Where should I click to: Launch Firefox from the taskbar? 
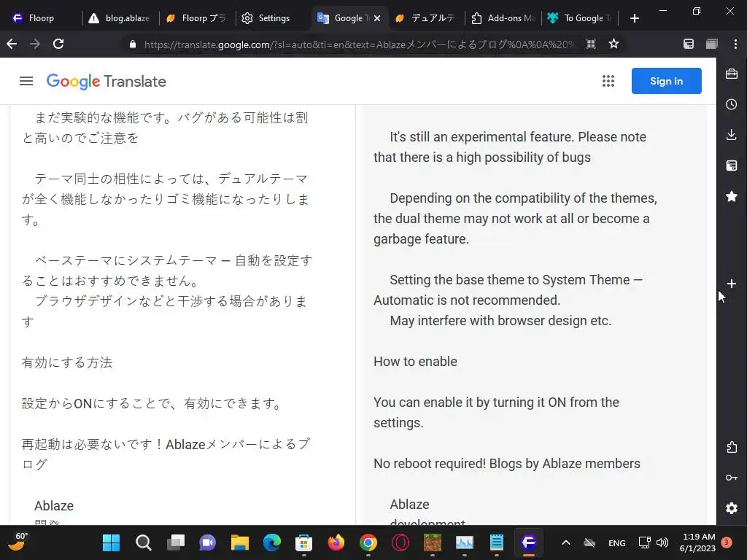point(336,542)
